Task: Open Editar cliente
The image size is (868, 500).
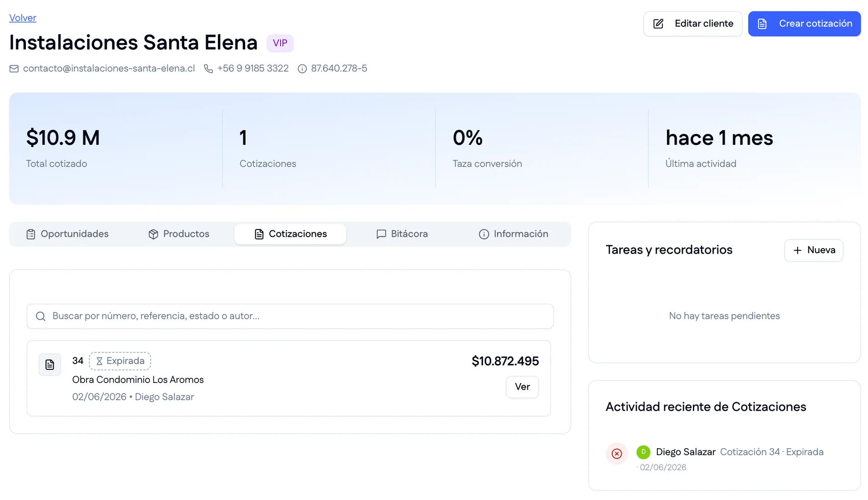Action: point(692,24)
